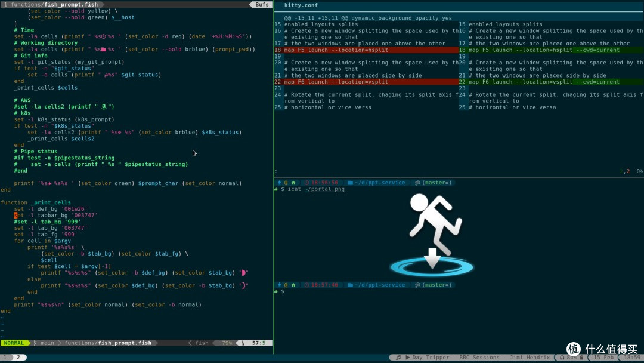The width and height of the screenshot is (644, 363).
Task: Click the pink half-circle glyph in printf string
Action: pos(243,273)
